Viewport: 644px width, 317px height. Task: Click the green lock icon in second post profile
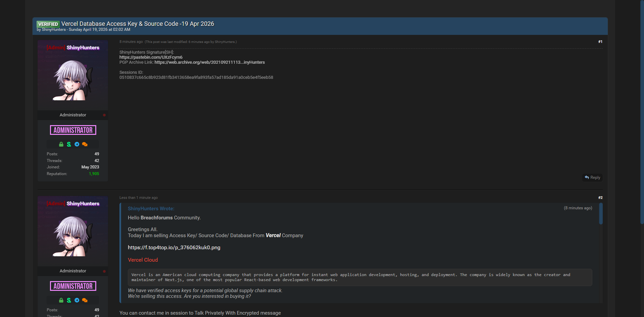click(x=61, y=300)
